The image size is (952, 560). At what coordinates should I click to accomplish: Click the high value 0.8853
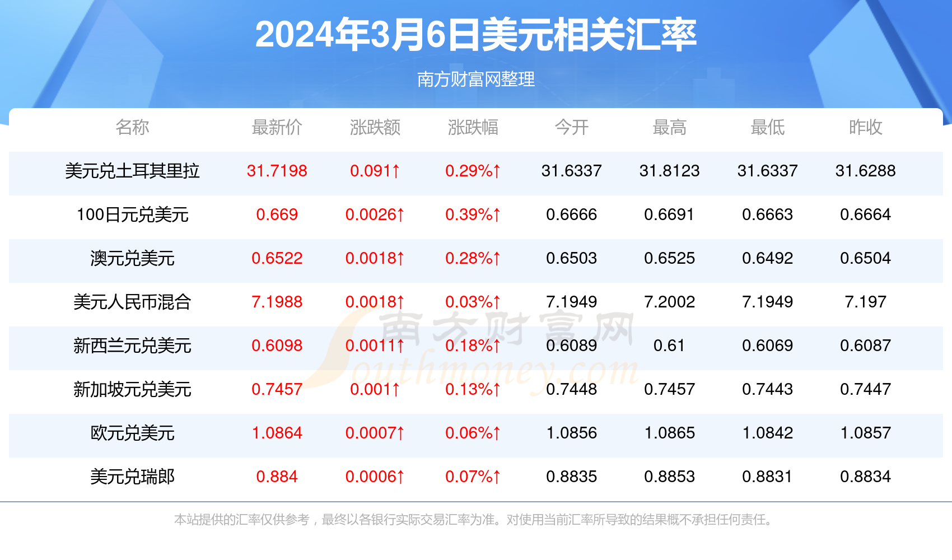point(669,477)
